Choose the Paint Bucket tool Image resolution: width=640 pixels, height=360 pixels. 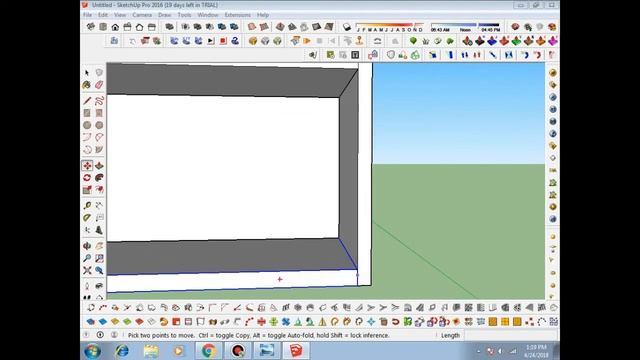[87, 85]
